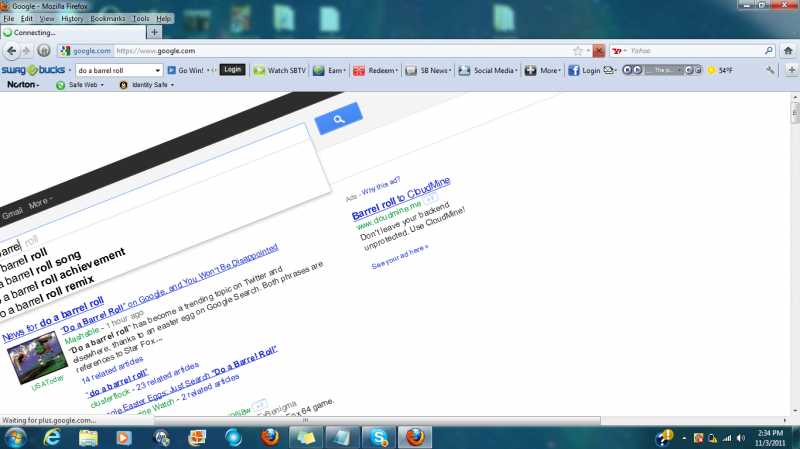
Task: Click the URL address bar
Action: (342, 51)
